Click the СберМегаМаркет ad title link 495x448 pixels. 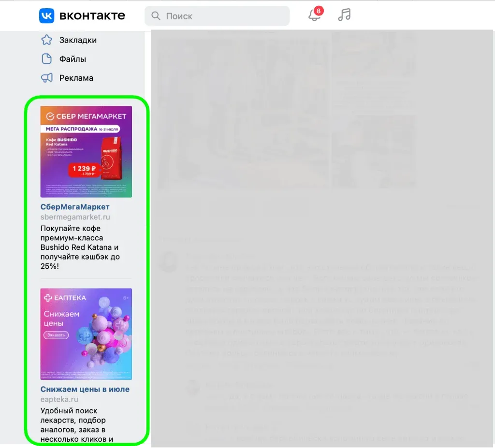pos(75,207)
